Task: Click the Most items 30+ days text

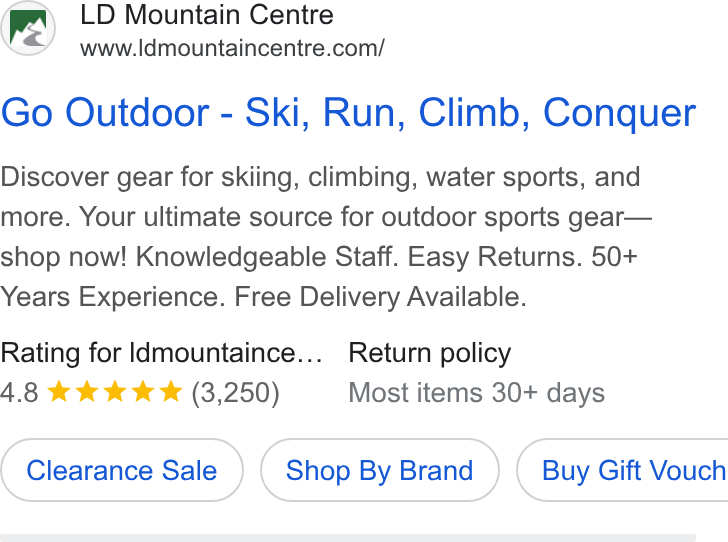Action: coord(477,393)
